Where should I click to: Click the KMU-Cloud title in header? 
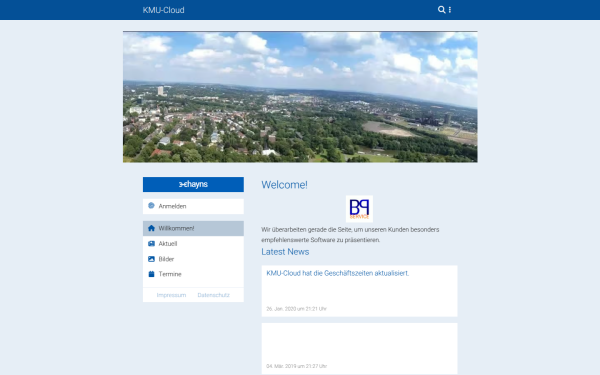coord(163,10)
